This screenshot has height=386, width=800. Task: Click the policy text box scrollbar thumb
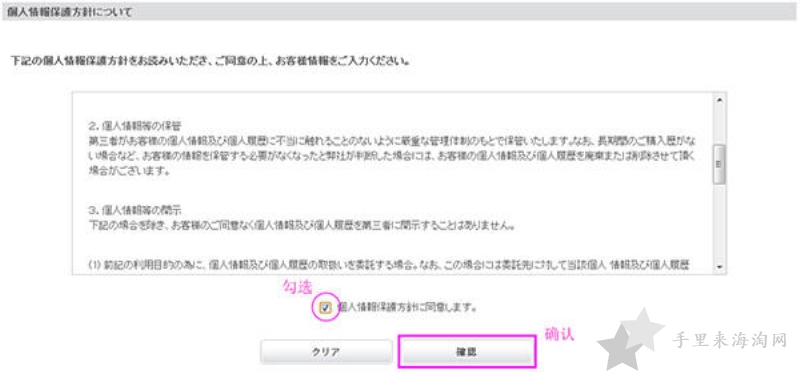click(x=719, y=164)
